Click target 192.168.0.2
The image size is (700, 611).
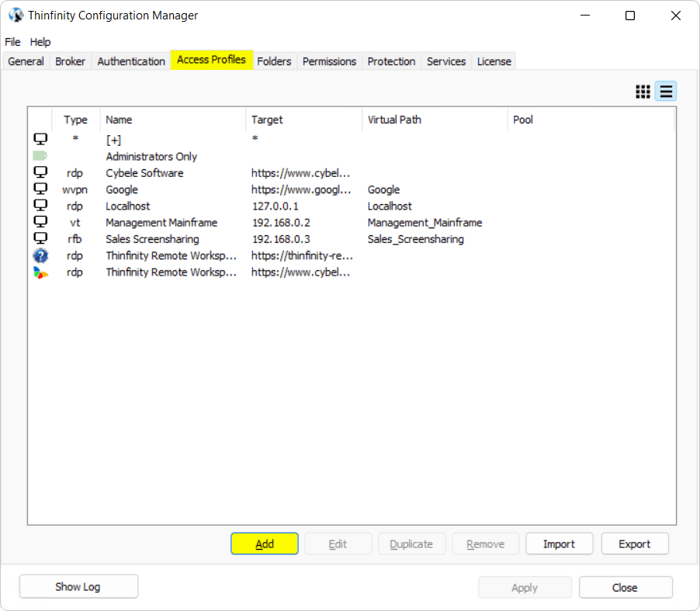click(281, 222)
